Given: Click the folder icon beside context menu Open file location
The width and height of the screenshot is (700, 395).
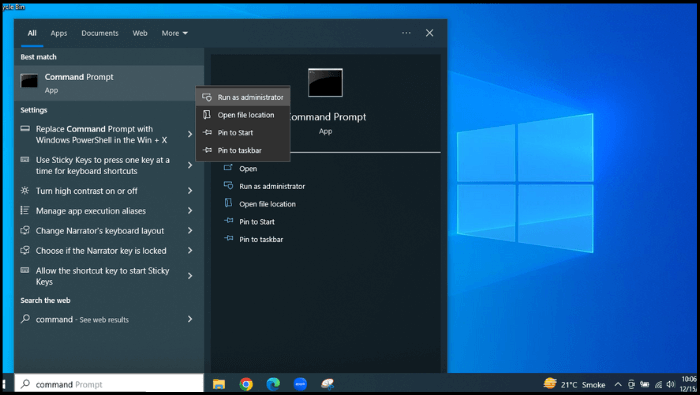Looking at the screenshot, I should point(207,115).
